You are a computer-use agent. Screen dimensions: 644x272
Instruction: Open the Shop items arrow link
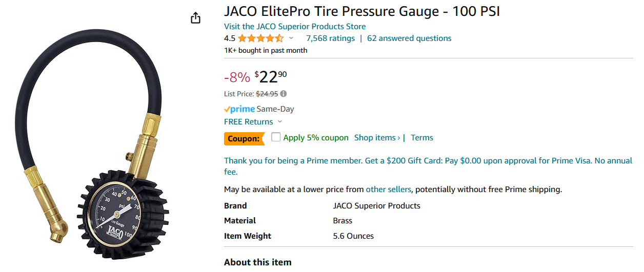point(377,138)
